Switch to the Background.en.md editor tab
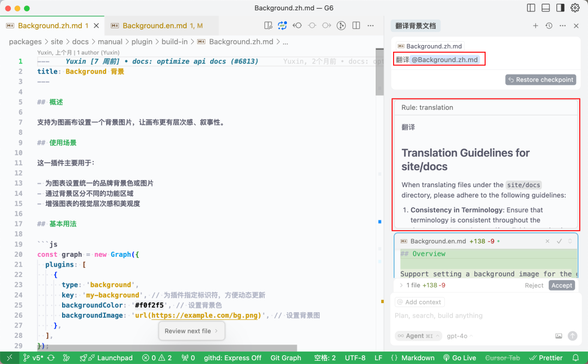This screenshot has width=588, height=364. tap(162, 26)
